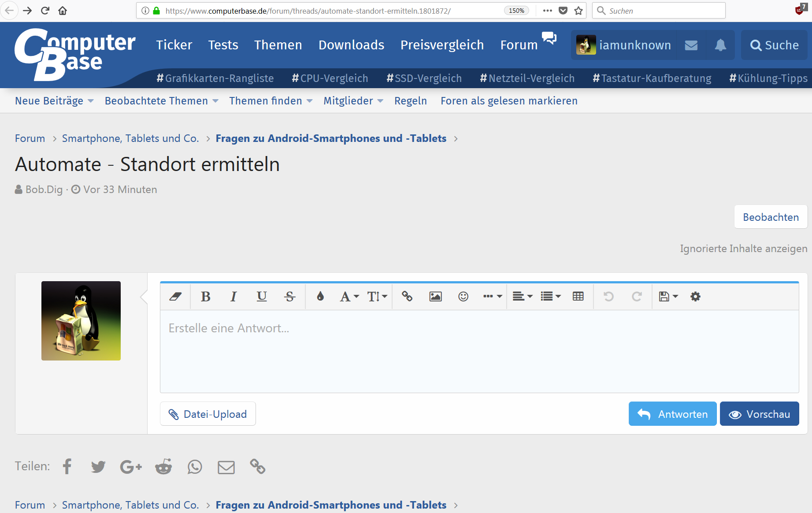
Task: Open the Ticker menu item
Action: pos(174,45)
